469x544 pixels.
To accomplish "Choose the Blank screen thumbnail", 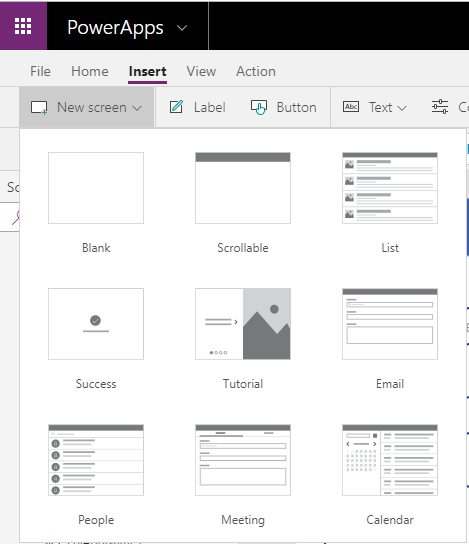I will click(x=96, y=188).
